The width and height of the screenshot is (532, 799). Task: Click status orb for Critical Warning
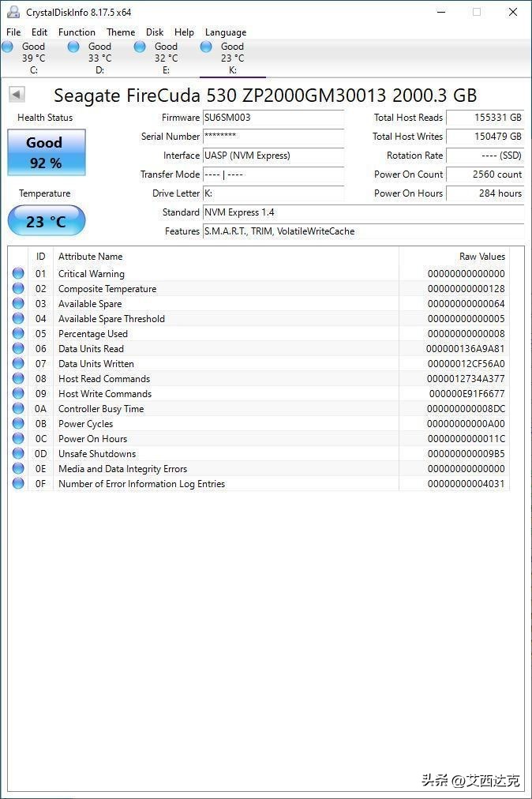tap(18, 273)
